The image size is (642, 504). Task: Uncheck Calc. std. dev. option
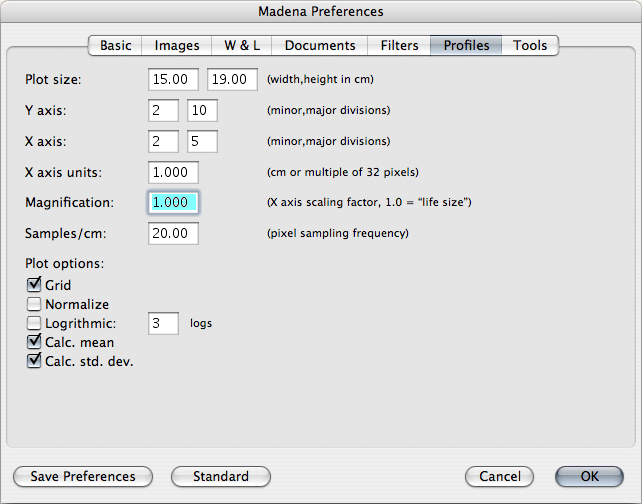pos(34,362)
